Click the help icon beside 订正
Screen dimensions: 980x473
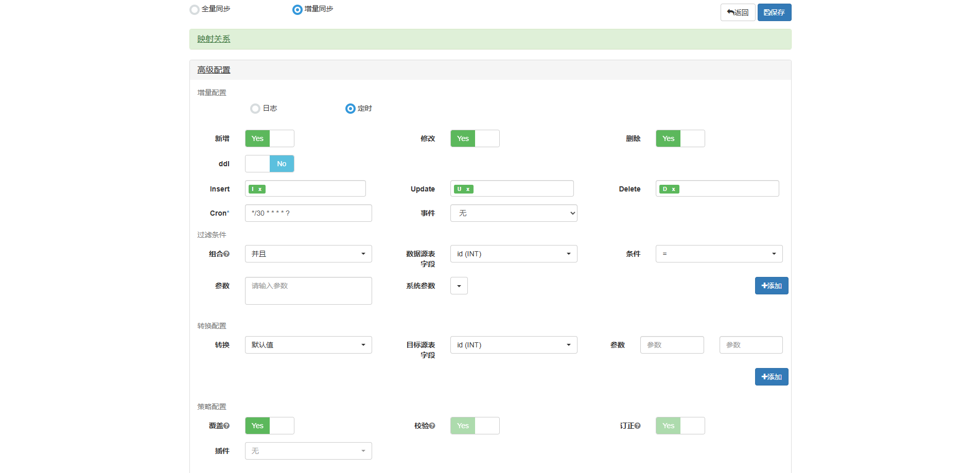tap(638, 426)
